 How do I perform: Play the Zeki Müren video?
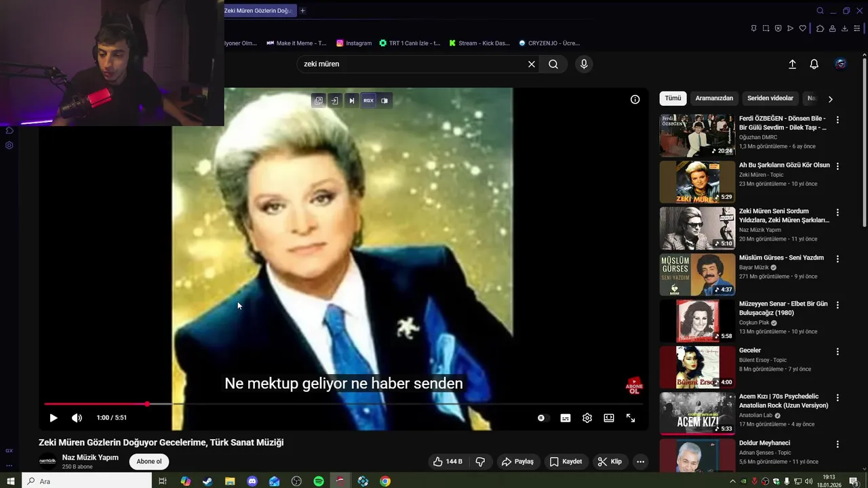tap(54, 418)
